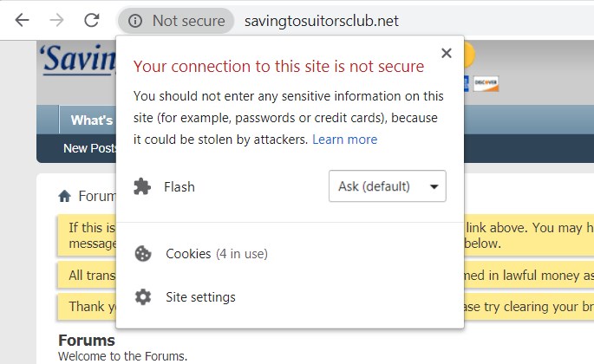Screen dimensions: 594x364
Task: Click the Site settings gear icon
Action: (143, 297)
